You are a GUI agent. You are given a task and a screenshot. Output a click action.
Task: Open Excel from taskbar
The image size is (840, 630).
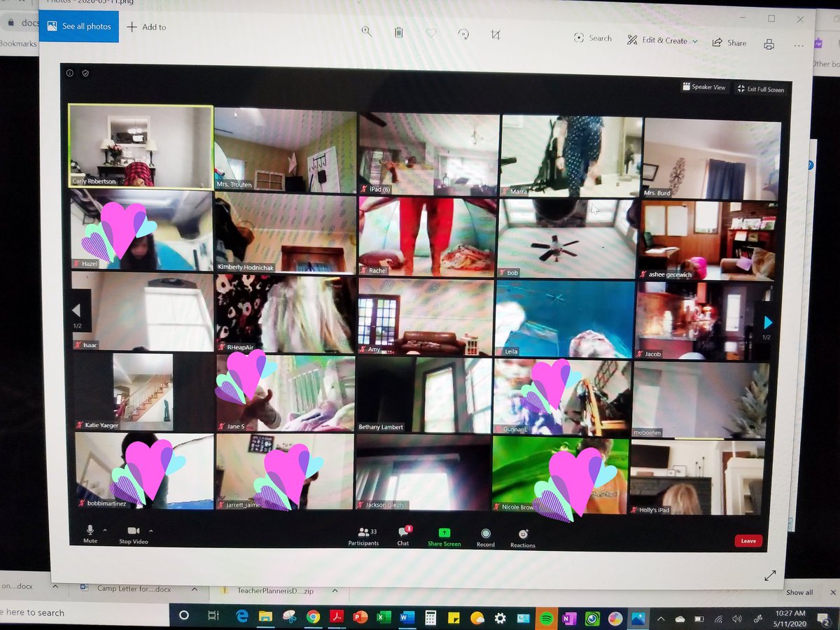[x=383, y=617]
